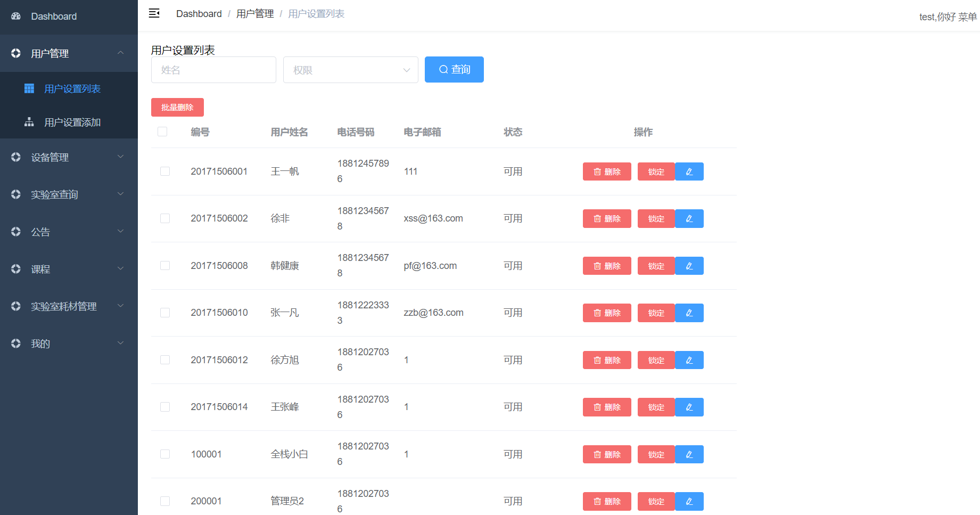
Task: Click the icon next to 我的
Action: click(16, 344)
